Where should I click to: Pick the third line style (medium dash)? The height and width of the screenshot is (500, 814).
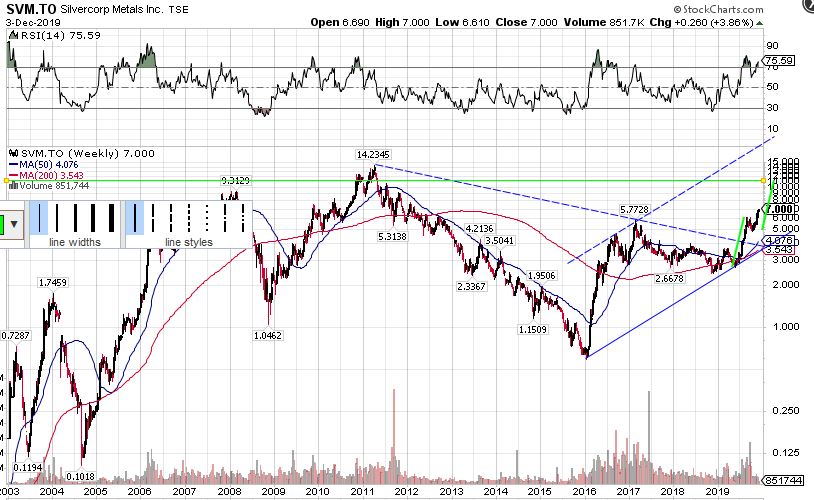pos(171,218)
